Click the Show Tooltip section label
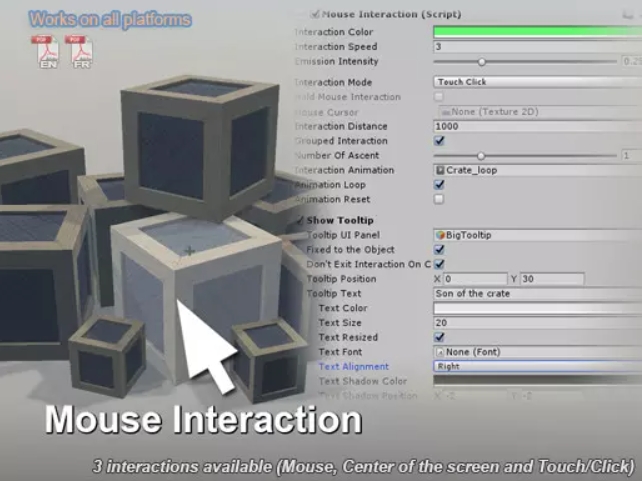The height and width of the screenshot is (481, 642). pyautogui.click(x=340, y=220)
